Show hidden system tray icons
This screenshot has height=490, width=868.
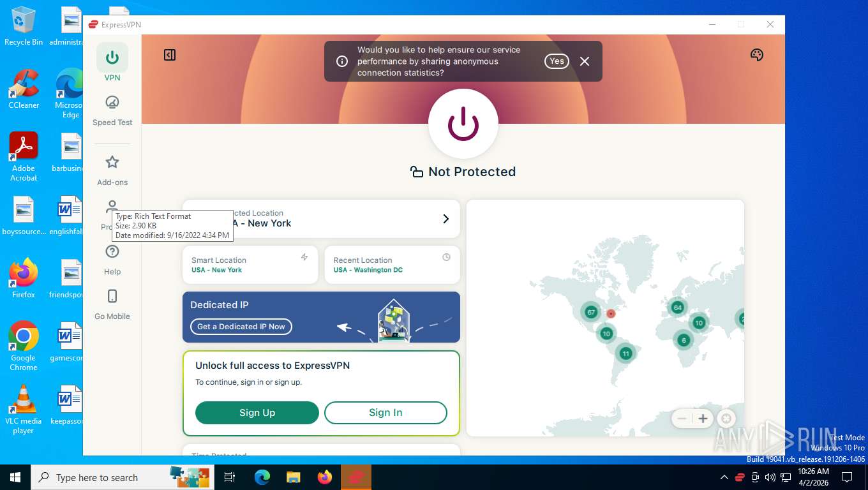coord(724,477)
